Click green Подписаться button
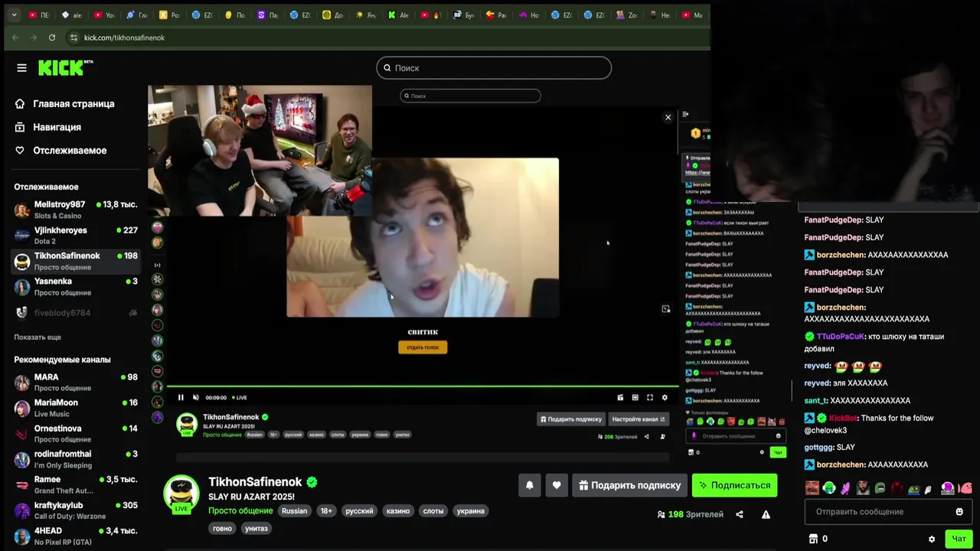 [x=734, y=485]
